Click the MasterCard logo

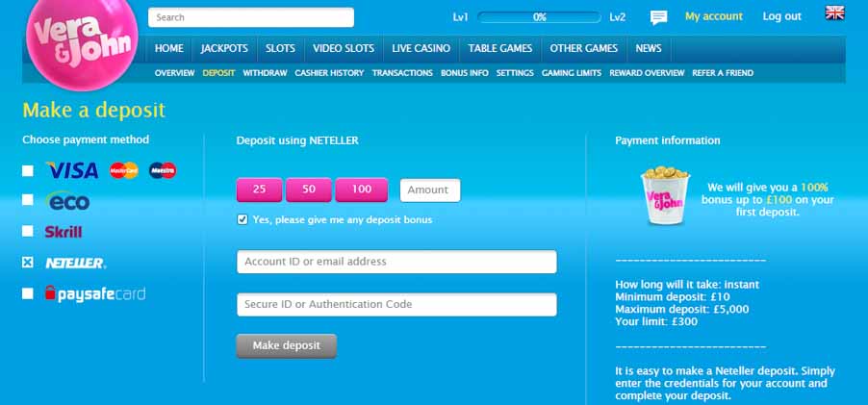pos(124,170)
